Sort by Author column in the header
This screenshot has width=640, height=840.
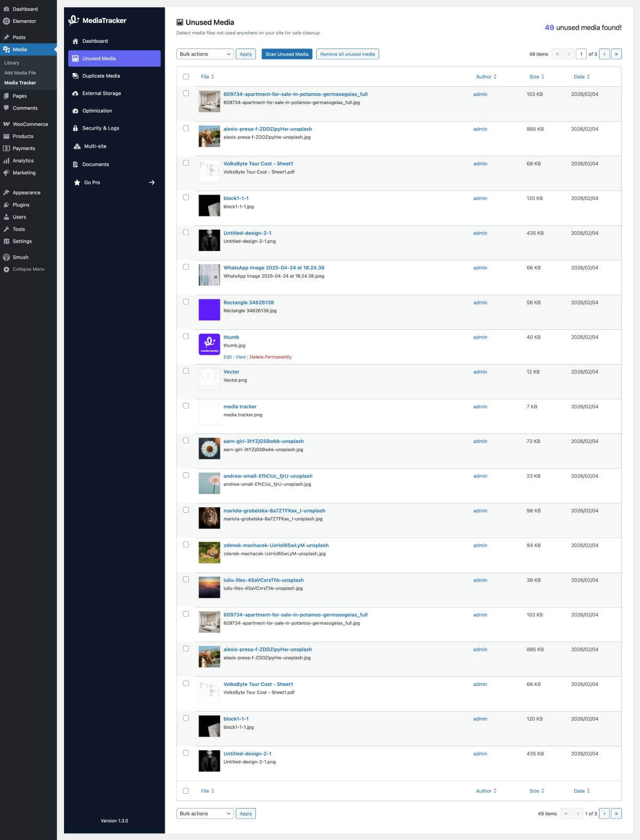[x=486, y=77]
